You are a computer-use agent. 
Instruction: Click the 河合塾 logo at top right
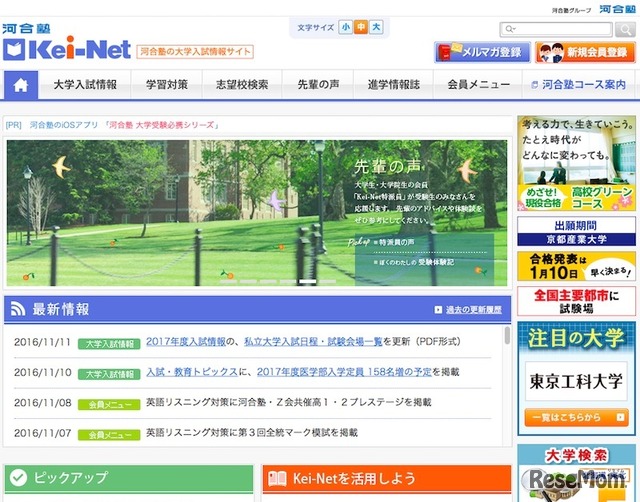click(x=617, y=9)
